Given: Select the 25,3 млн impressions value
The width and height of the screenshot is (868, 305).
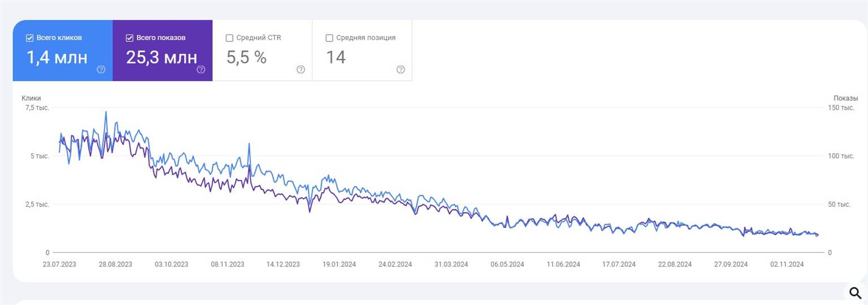Looking at the screenshot, I should 162,57.
